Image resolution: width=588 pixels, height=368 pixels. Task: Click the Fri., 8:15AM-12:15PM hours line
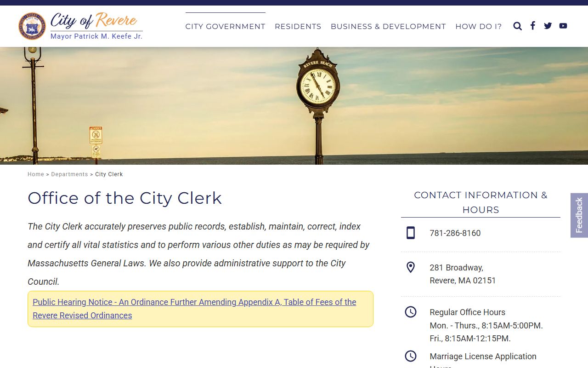click(470, 339)
